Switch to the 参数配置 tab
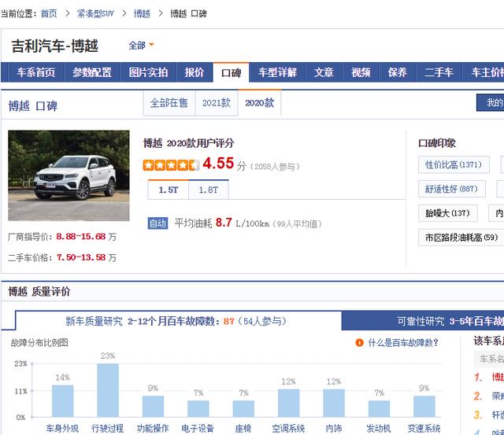The height and width of the screenshot is (435, 504). pos(92,72)
